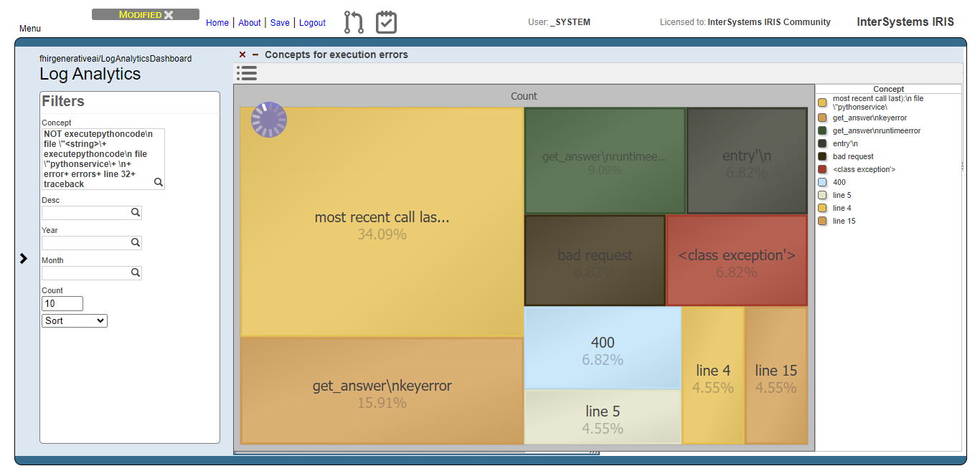Click the git branch source control icon
This screenshot has height=471, width=980.
tap(354, 22)
